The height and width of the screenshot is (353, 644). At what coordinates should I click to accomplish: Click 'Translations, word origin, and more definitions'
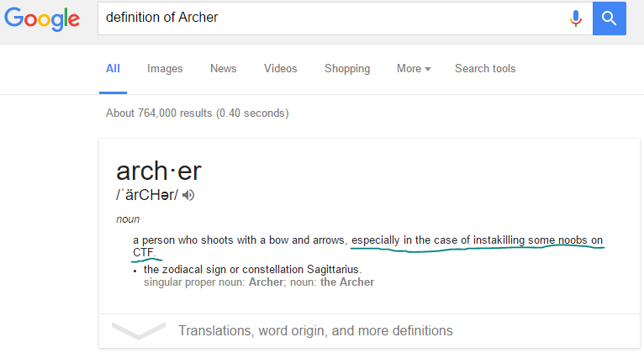315,330
